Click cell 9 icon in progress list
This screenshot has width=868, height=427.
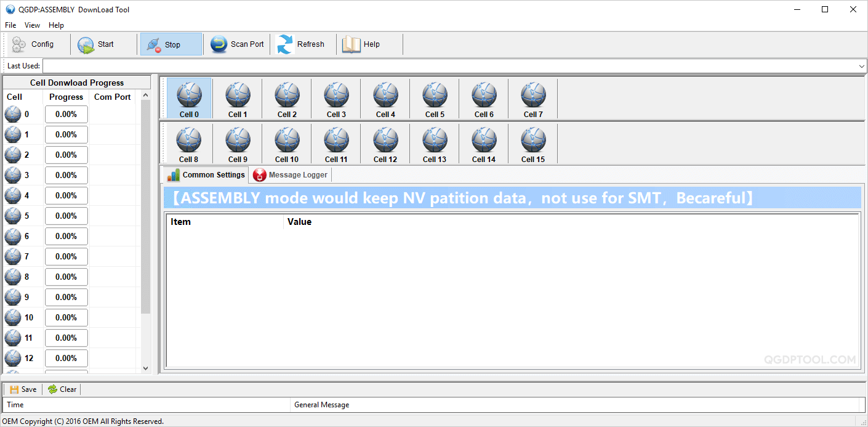click(13, 297)
